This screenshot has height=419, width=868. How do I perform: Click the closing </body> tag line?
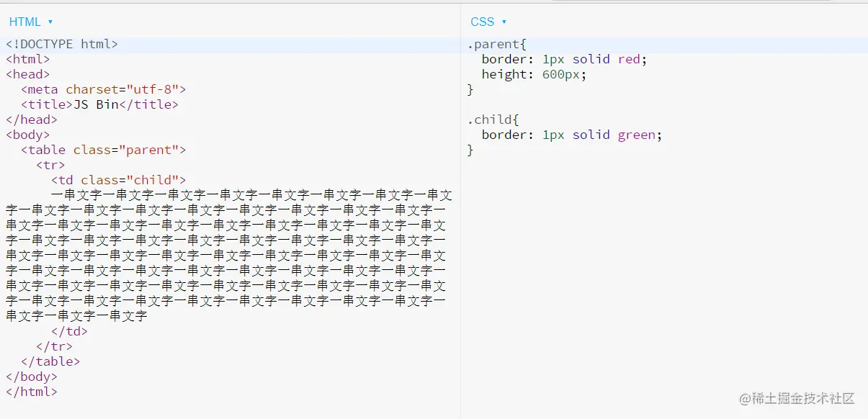pos(32,377)
